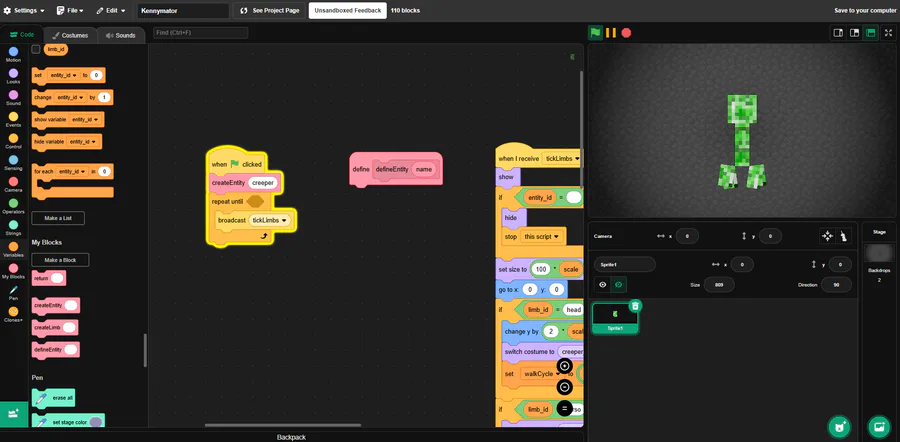The width and height of the screenshot is (900, 442).
Task: Open the add extension button
Action: [14, 414]
